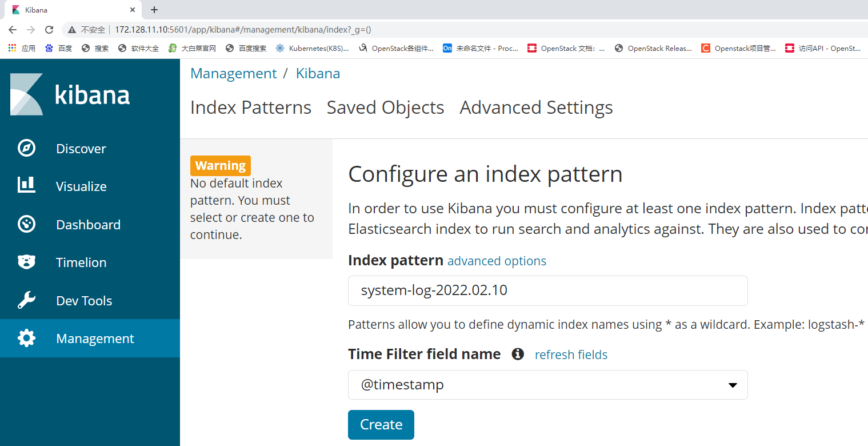Open OpenStack各组件 bookmark
This screenshot has height=446, width=868.
point(395,48)
